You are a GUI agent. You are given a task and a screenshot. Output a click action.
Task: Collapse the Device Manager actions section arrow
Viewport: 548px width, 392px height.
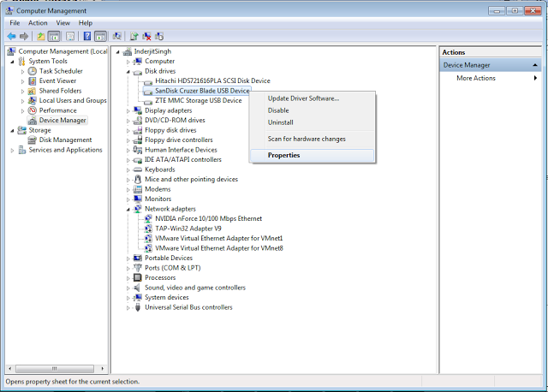tap(534, 65)
